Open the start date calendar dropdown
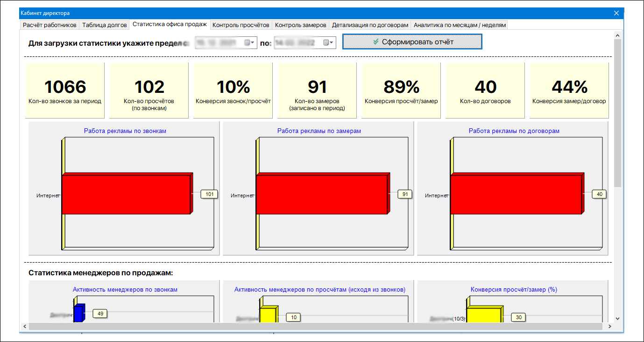Screen dimensions: 644x342 pos(250,42)
